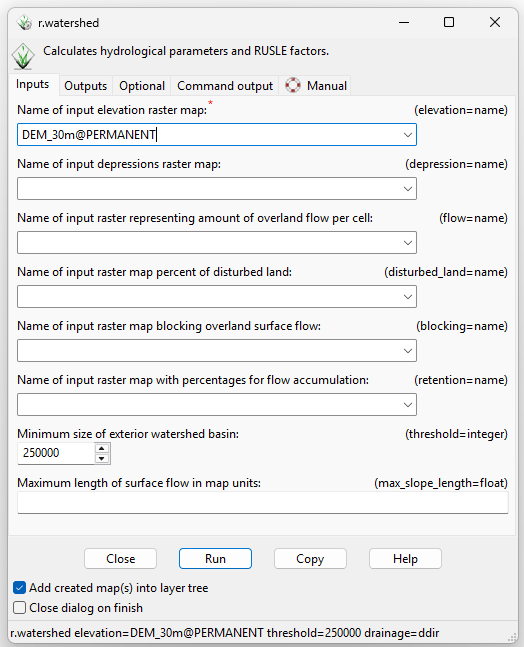This screenshot has height=647, width=524.
Task: Click the status bar command text r.watershed elevation=...
Action: [x=224, y=633]
